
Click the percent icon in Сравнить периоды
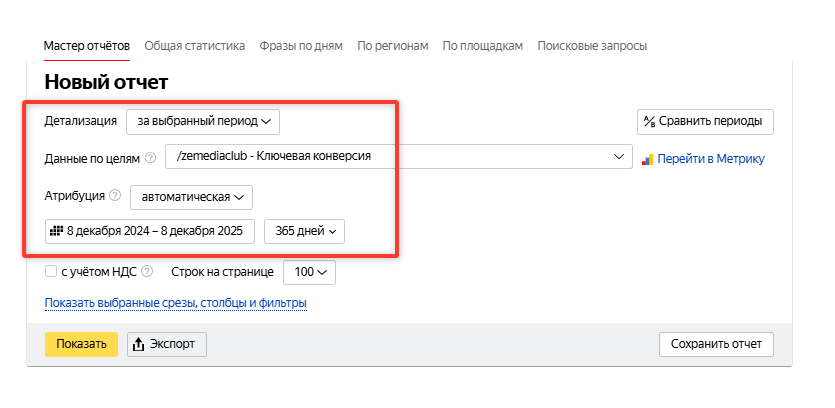[x=649, y=122]
